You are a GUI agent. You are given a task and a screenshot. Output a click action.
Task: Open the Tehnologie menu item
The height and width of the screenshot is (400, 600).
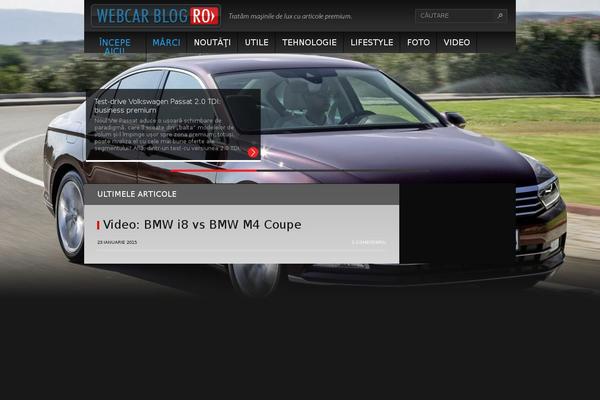[309, 42]
